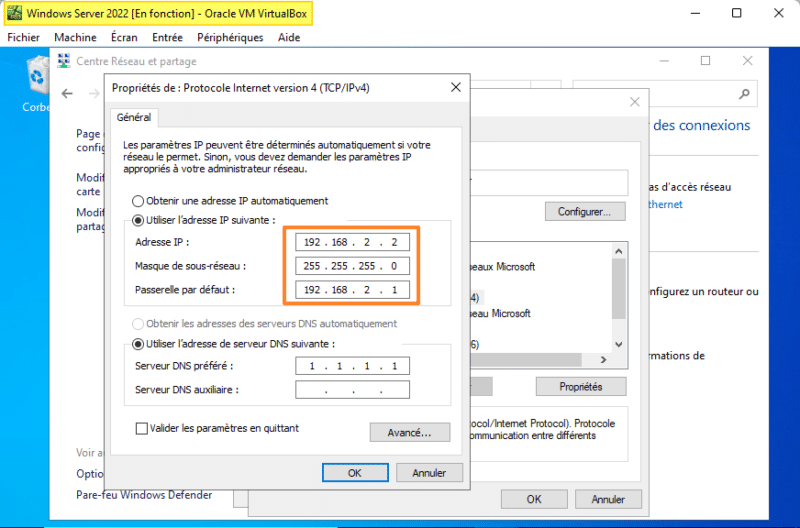
Task: Click the Configurer... button in Ethernet properties
Action: (x=585, y=212)
